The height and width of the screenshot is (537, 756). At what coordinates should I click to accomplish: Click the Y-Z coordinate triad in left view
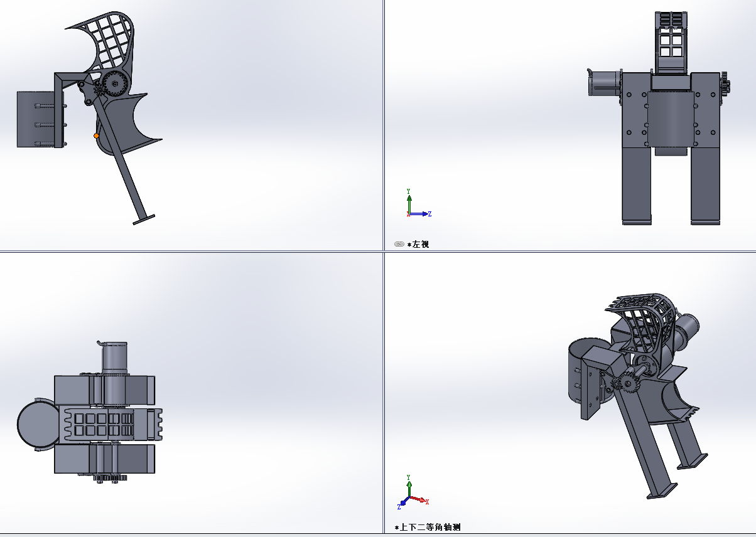pyautogui.click(x=418, y=203)
